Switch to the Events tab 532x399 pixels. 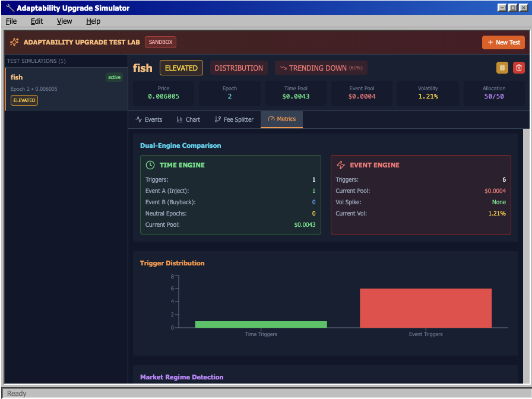pos(149,119)
